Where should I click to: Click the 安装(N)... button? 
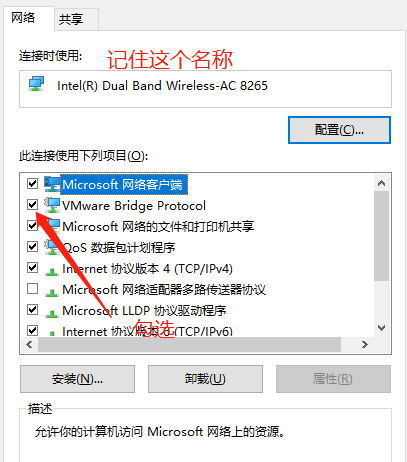click(77, 379)
